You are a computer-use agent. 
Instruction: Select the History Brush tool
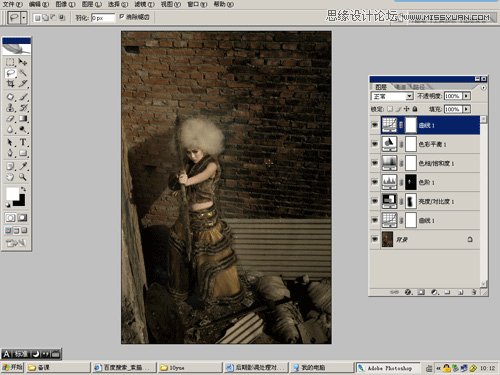[23, 108]
